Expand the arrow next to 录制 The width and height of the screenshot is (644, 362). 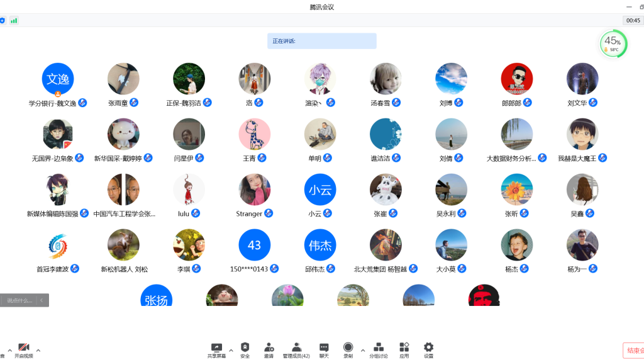click(362, 350)
